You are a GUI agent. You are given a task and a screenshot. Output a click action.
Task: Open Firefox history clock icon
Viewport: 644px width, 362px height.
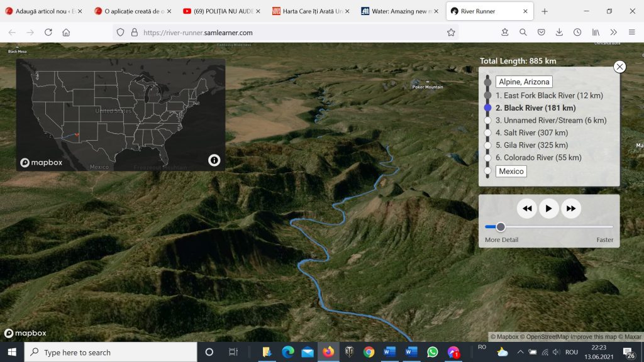tap(577, 33)
